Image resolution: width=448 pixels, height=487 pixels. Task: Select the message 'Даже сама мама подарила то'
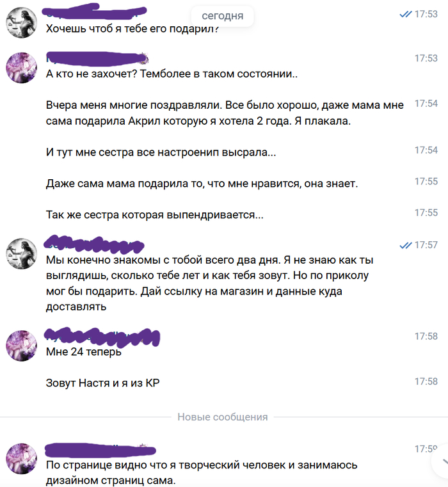(x=202, y=184)
